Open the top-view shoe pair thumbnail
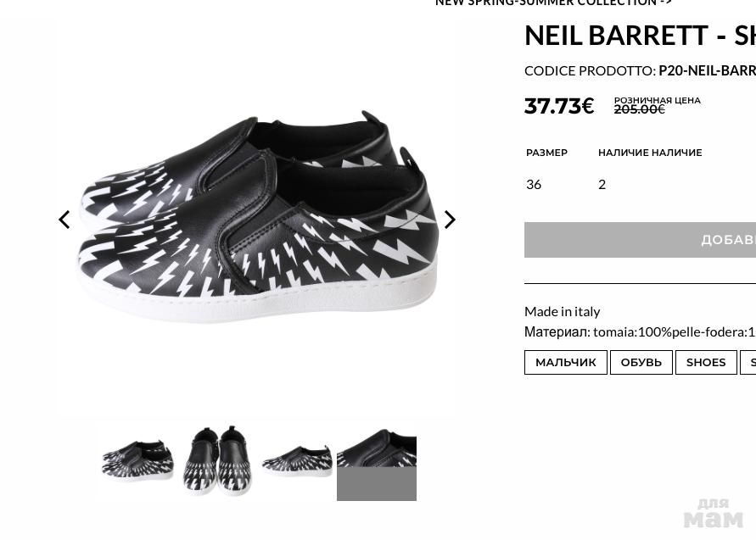This screenshot has height=540, width=756. coord(216,460)
